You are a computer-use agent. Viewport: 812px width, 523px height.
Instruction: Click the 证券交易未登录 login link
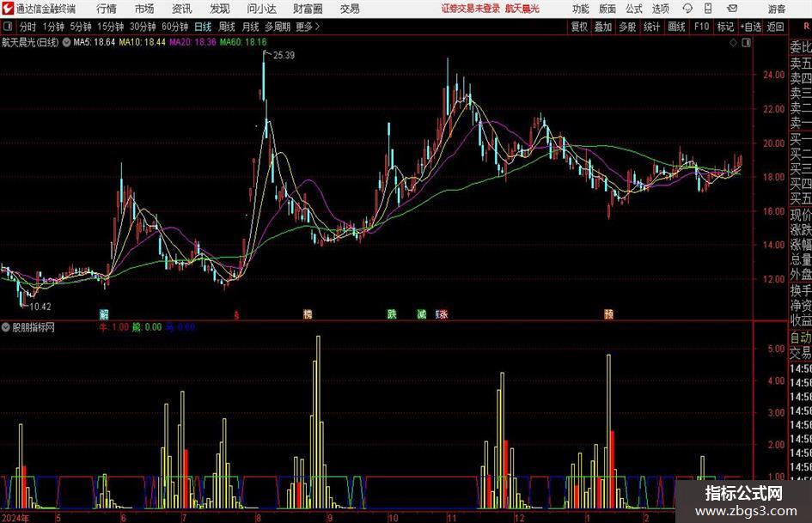point(471,9)
